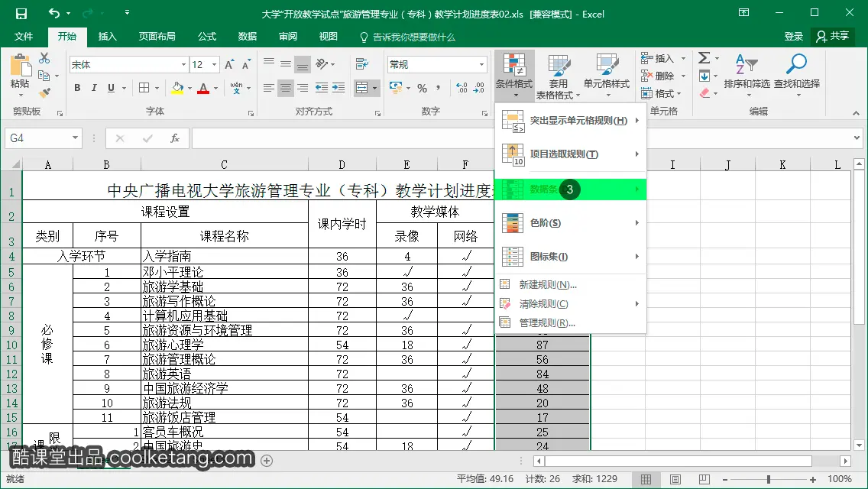Image resolution: width=868 pixels, height=489 pixels.
Task: Click the Select All corner triangle
Action: (15, 164)
